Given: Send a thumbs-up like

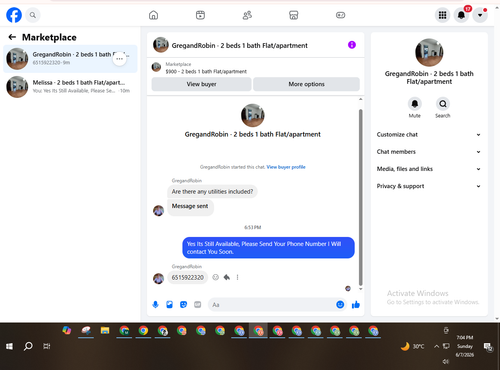Looking at the screenshot, I should (x=356, y=304).
